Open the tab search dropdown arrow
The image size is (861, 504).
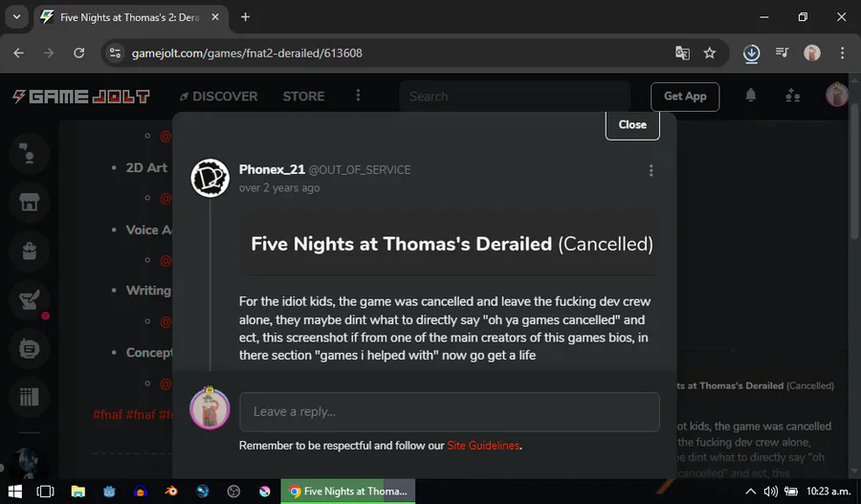tap(16, 17)
